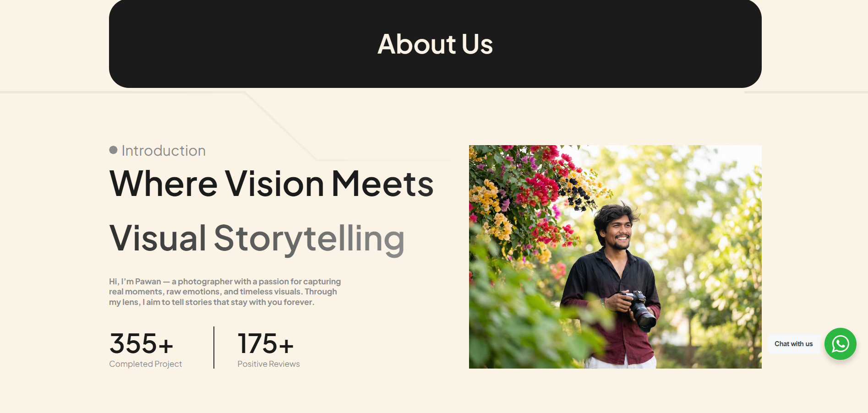Click the "Hi, I'm Pawan" intro paragraph
The width and height of the screenshot is (868, 413).
[224, 292]
